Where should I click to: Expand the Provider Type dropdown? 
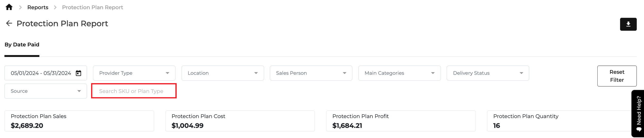pos(134,73)
